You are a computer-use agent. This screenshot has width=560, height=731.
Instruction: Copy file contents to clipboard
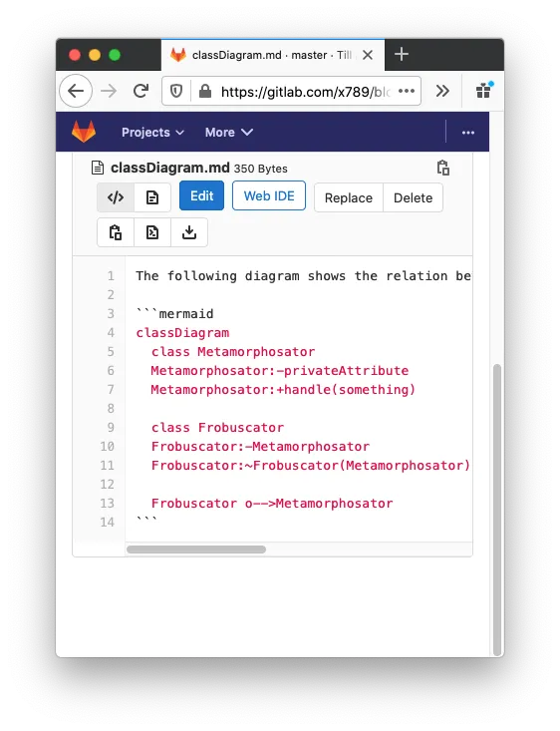(116, 232)
